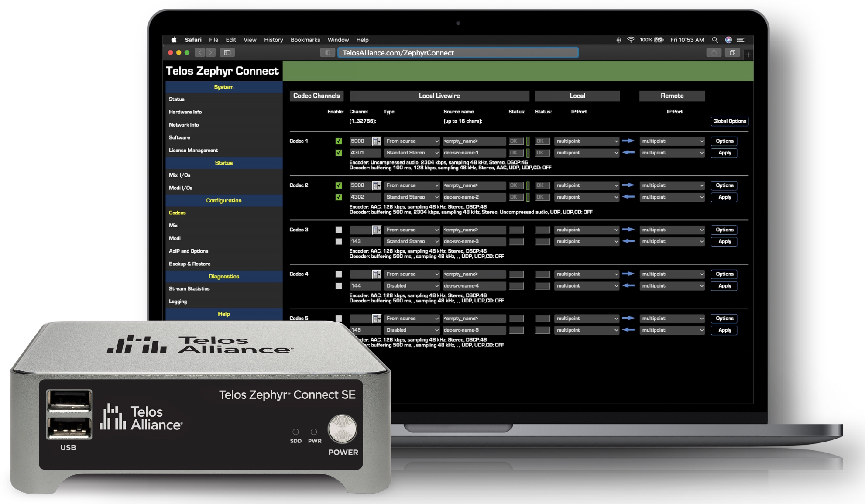Open Codec 2 encoder remote multipoint dropdown
This screenshot has width=865, height=504.
click(672, 185)
